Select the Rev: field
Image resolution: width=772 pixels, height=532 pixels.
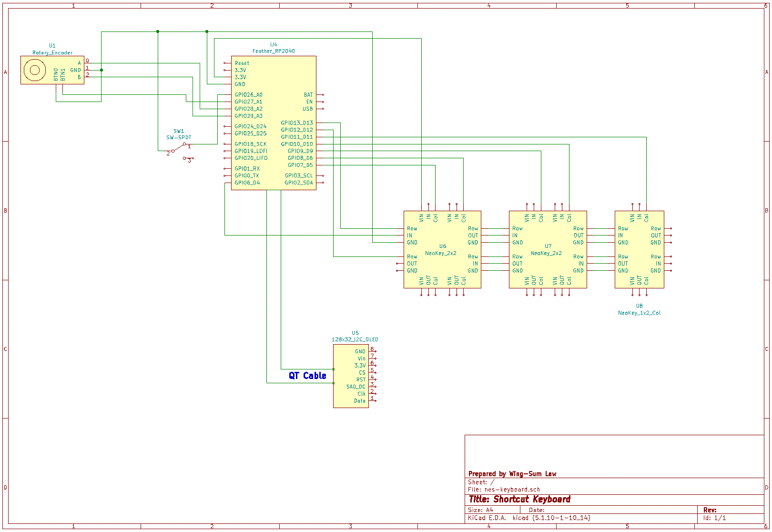710,510
